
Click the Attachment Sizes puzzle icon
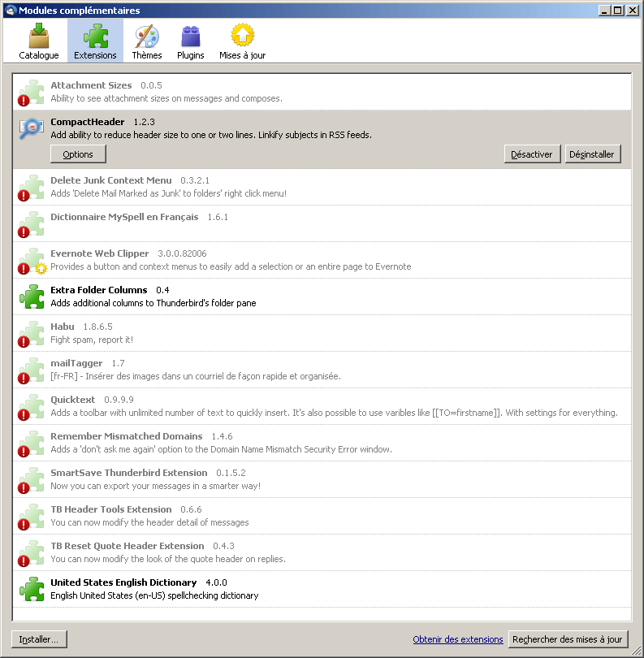pos(32,93)
